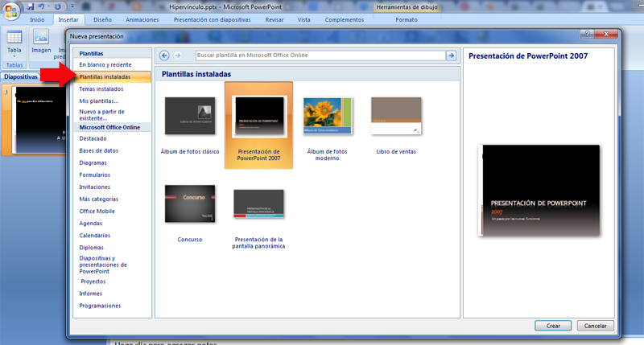Viewport: 644px width, 345px height.
Task: Click the Cancelar button
Action: 595,326
